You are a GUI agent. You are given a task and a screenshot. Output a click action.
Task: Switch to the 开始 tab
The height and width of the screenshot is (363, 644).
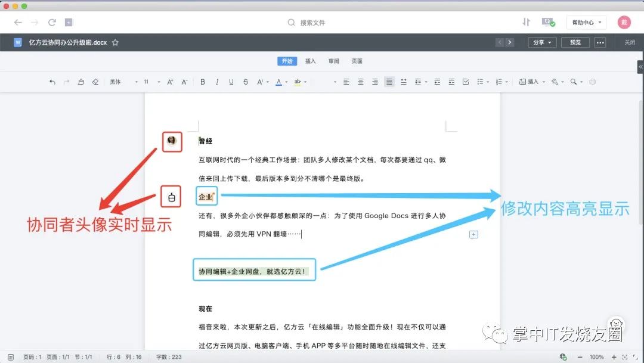pyautogui.click(x=287, y=61)
